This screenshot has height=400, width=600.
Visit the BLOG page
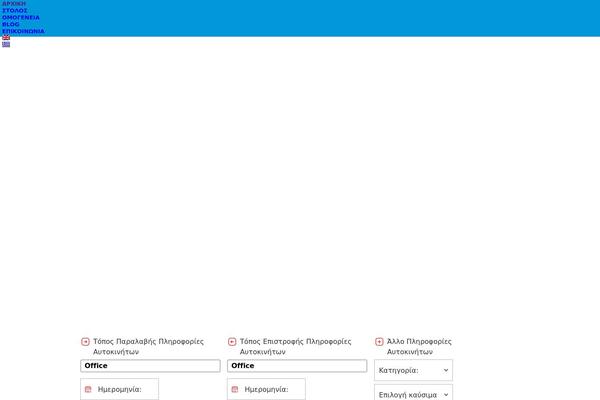tap(11, 24)
